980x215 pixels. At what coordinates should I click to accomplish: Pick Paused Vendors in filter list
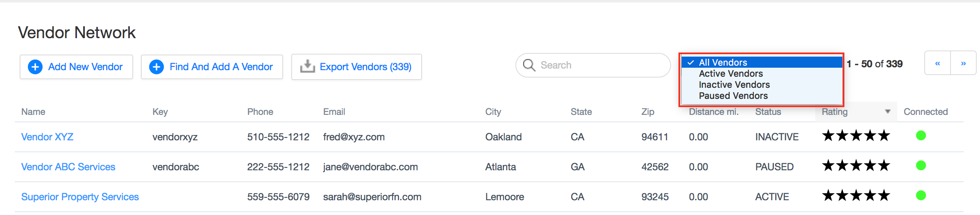coord(733,96)
